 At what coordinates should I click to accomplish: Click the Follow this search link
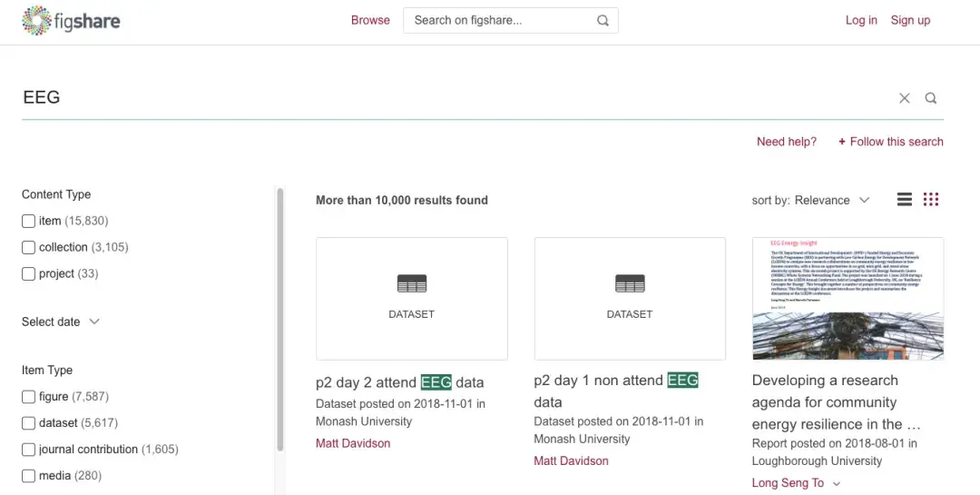tap(890, 142)
